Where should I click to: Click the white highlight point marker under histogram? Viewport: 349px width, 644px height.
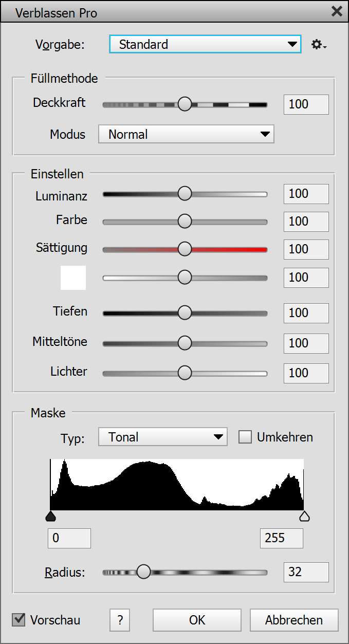coord(304,516)
